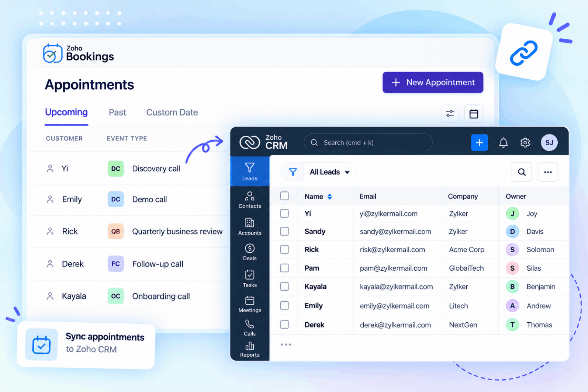Viewport: 588px width, 392px height.
Task: Check the box for lead Derek
Action: pyautogui.click(x=284, y=324)
